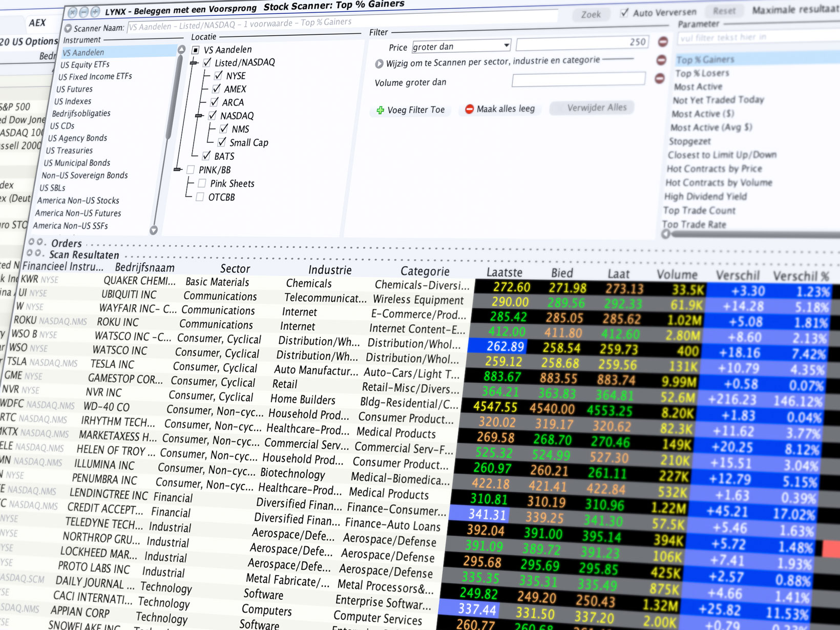Uncheck the NYSE location checkbox
Screen dimensions: 840x630
point(219,75)
